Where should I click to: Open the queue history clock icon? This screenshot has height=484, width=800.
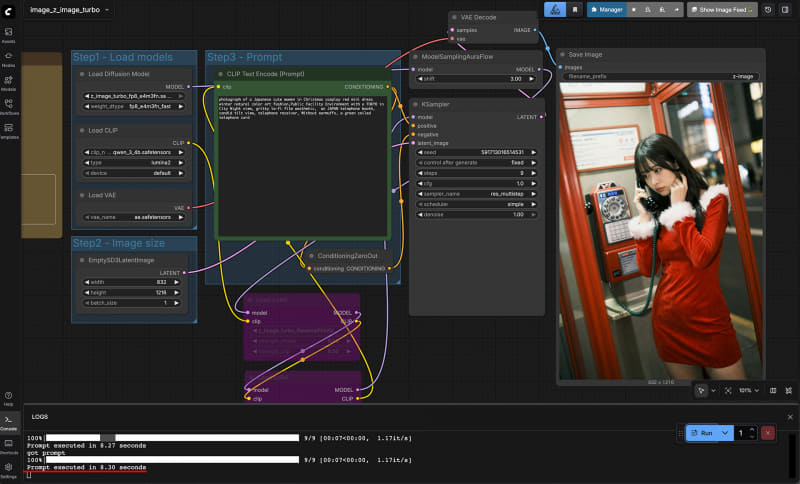[768, 10]
